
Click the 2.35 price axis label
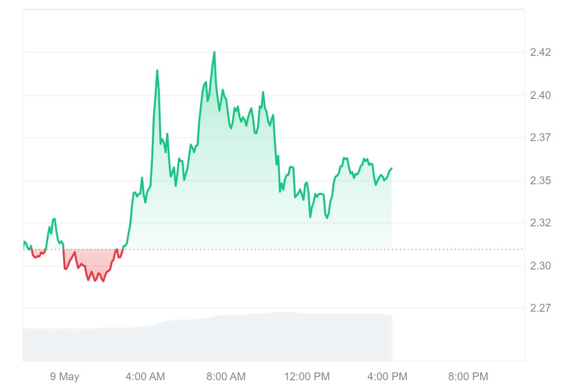point(540,181)
